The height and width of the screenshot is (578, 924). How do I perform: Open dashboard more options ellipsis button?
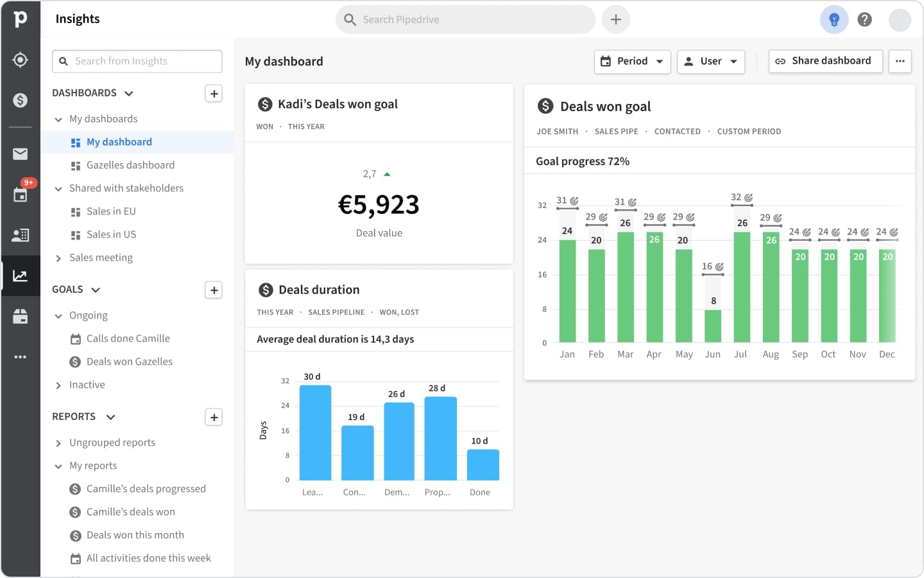coord(900,61)
